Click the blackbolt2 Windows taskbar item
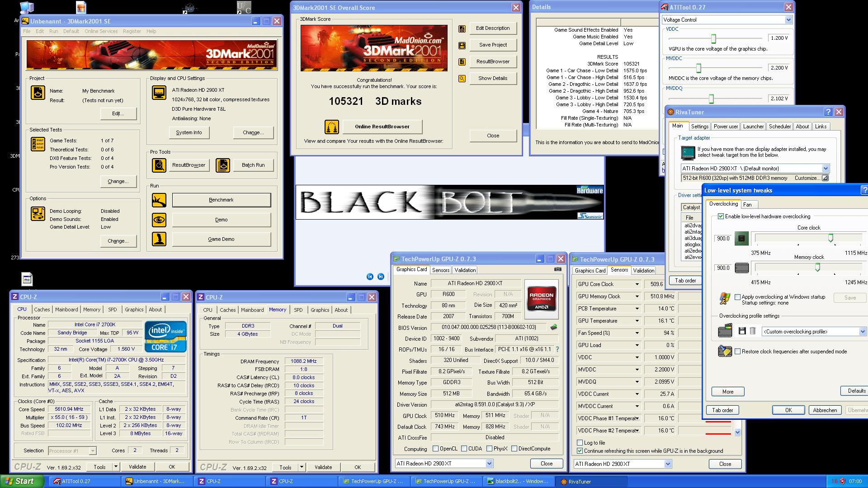 [519, 481]
